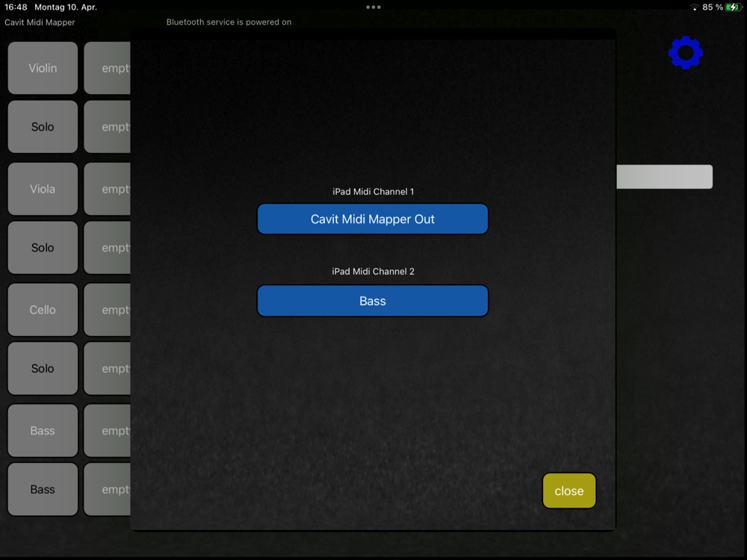Click the iPad Midi Channel 2 label
The height and width of the screenshot is (560, 747).
tap(373, 272)
